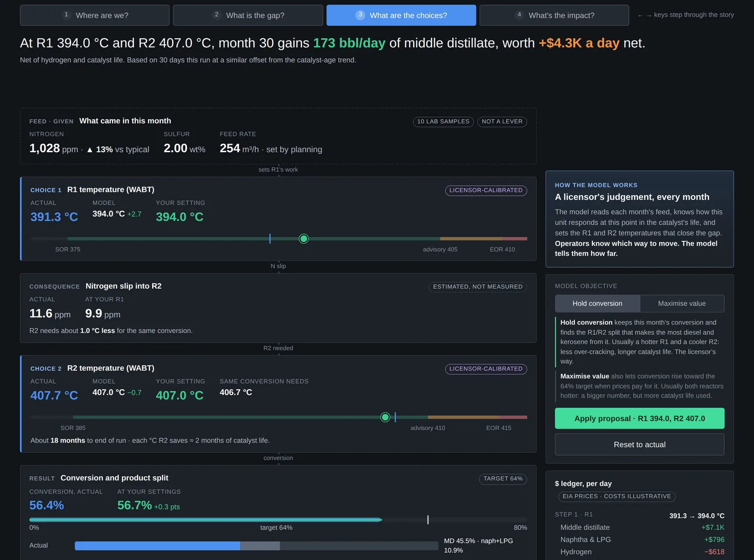The height and width of the screenshot is (560, 754).
Task: Click LICENSOR-CALIBRATED badge in Choice 2
Action: tap(486, 369)
